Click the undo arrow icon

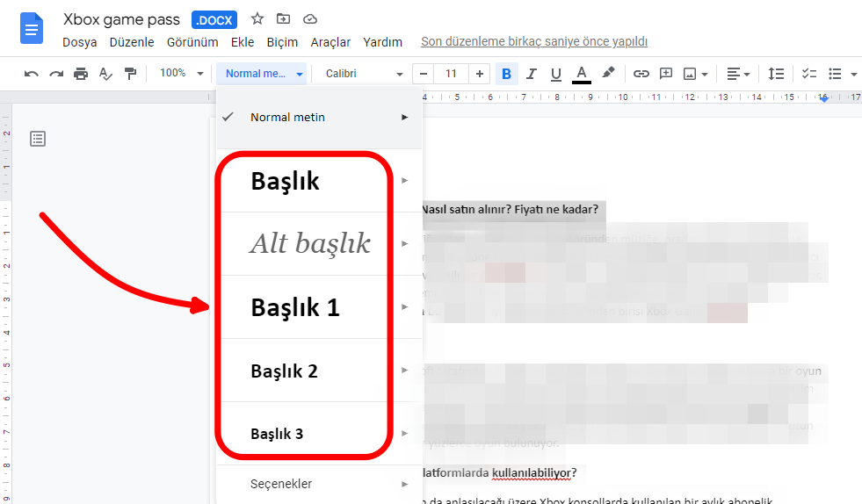(32, 74)
